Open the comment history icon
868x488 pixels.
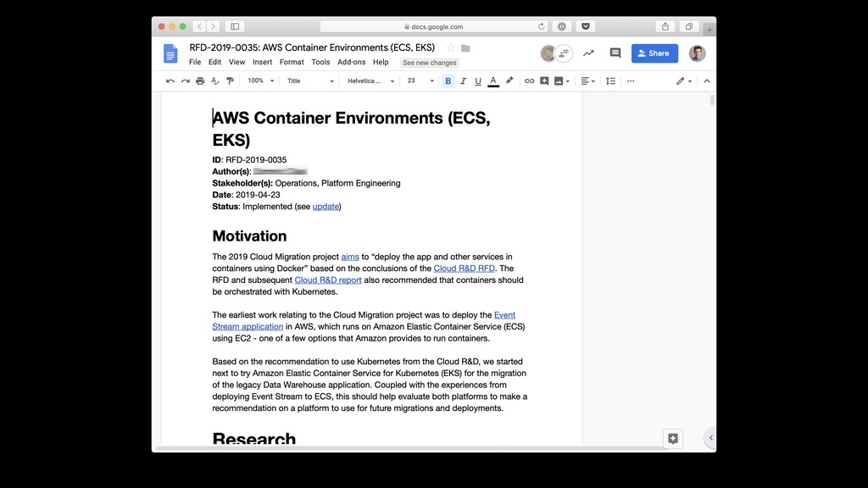[x=615, y=53]
